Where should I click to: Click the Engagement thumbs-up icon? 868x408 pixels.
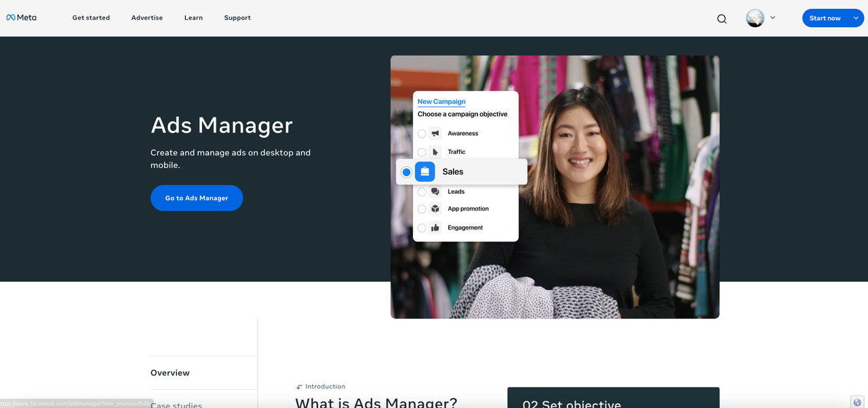point(435,228)
